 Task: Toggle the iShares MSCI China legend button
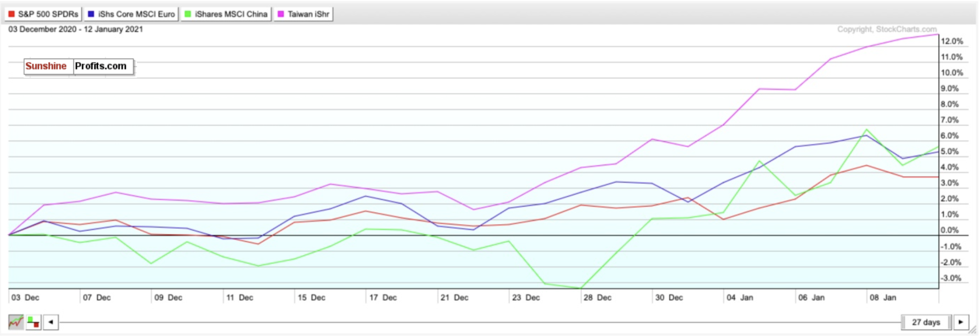point(226,14)
